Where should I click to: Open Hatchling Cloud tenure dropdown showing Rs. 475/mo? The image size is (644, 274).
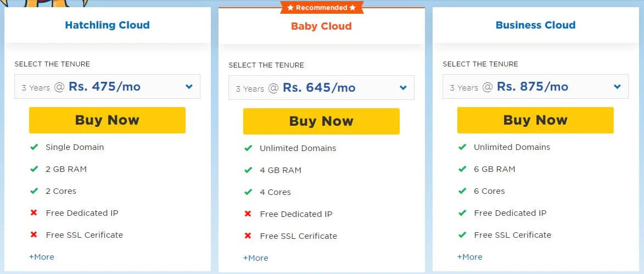tap(107, 87)
